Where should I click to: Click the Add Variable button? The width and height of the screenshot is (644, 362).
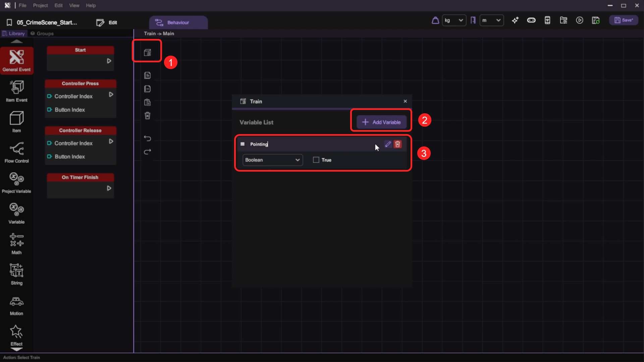(381, 122)
